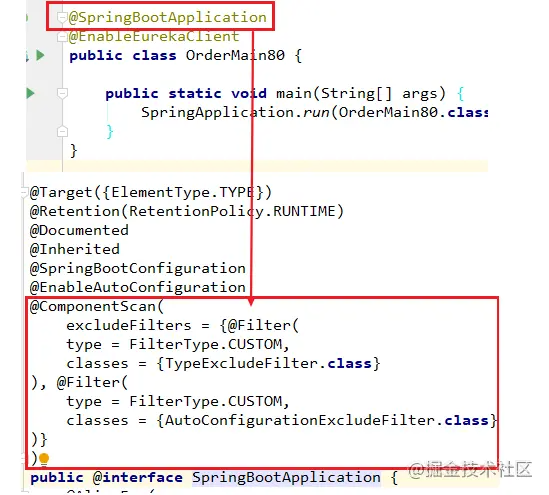Toggle the fold marker beside @Target annotation

coord(24,192)
